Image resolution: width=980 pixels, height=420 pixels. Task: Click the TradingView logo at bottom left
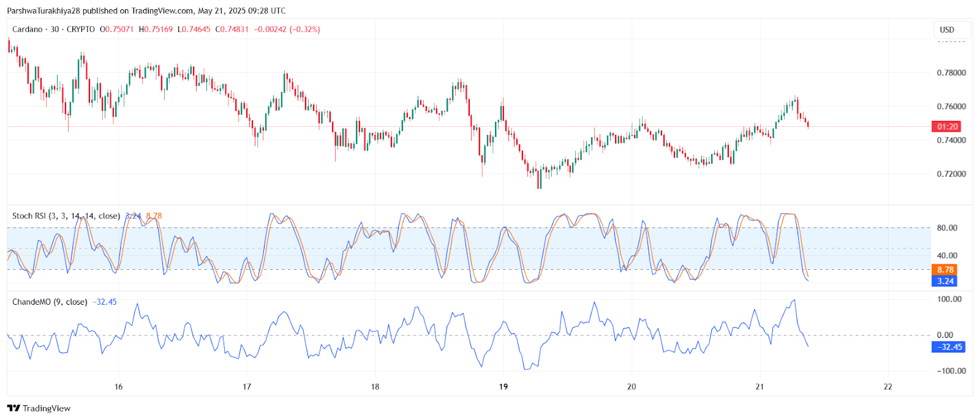pos(39,408)
